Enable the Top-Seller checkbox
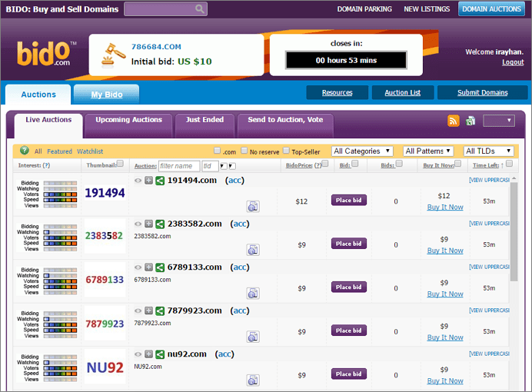Screen dimensions: 532x392 click(286, 150)
